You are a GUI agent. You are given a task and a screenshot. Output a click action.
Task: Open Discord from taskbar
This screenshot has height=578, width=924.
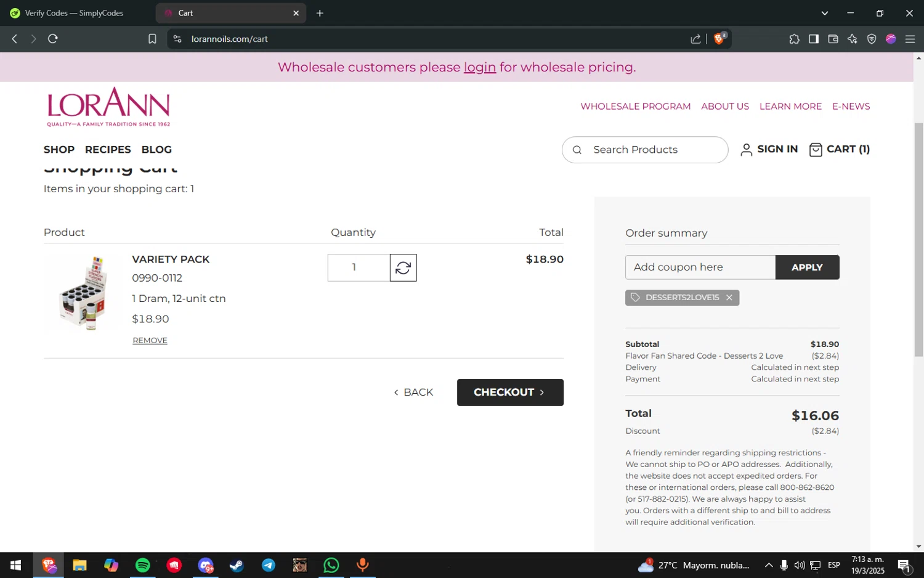tap(206, 565)
